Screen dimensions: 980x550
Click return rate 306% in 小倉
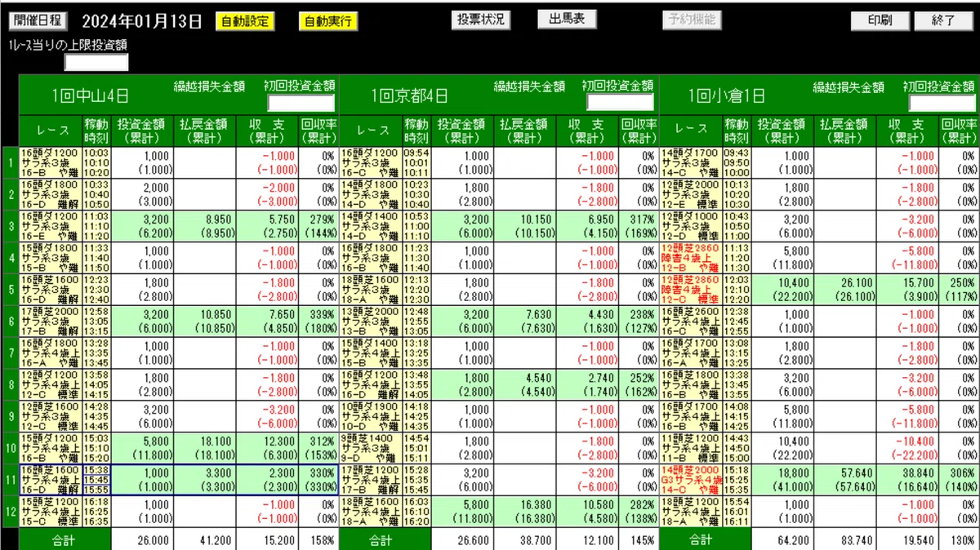960,480
